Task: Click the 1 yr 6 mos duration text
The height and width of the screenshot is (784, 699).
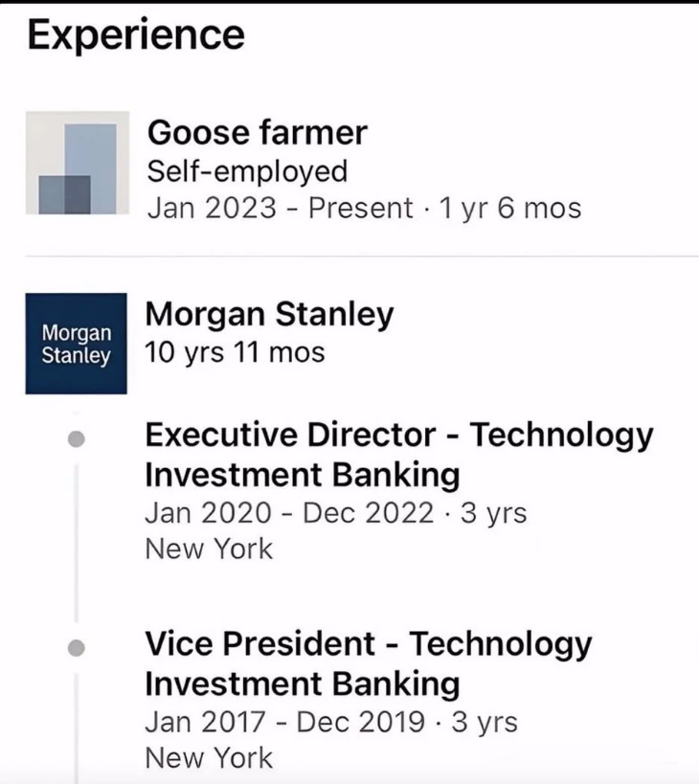Action: tap(510, 208)
